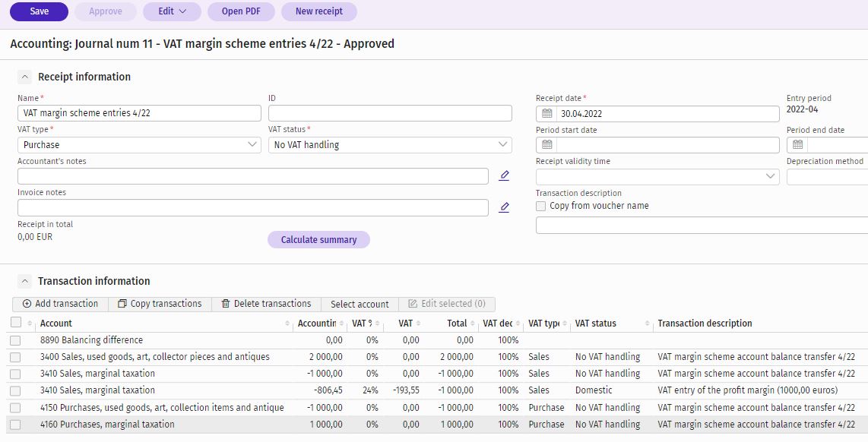Enable Copy from voucher name checkbox
868x442 pixels.
(541, 207)
